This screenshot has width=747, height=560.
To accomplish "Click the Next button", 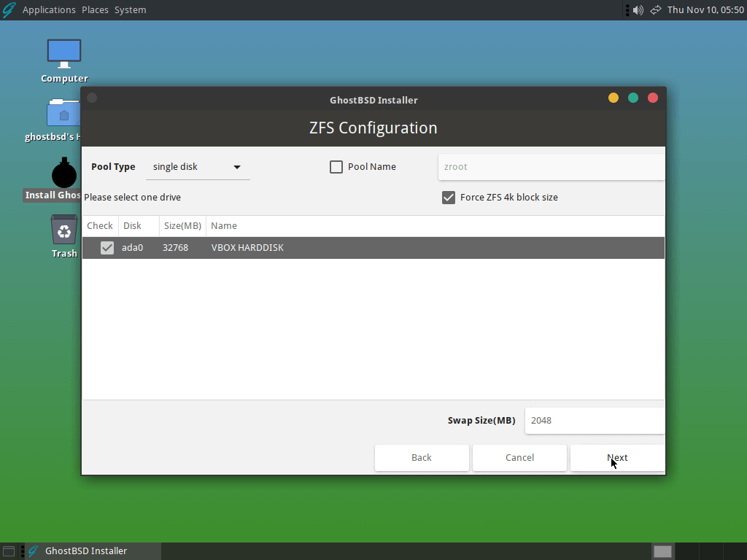I will click(617, 458).
